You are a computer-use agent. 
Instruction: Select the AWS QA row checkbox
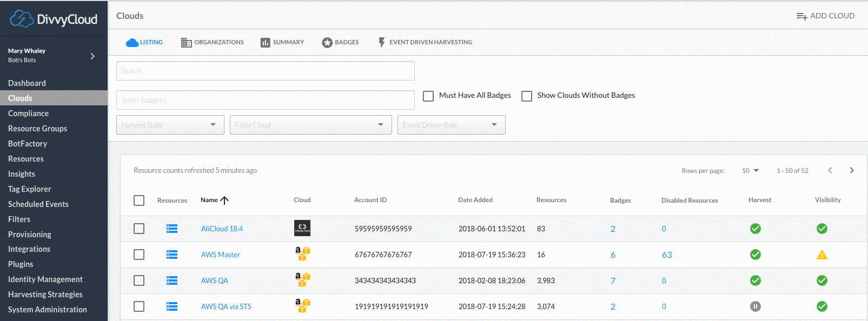[x=139, y=280]
